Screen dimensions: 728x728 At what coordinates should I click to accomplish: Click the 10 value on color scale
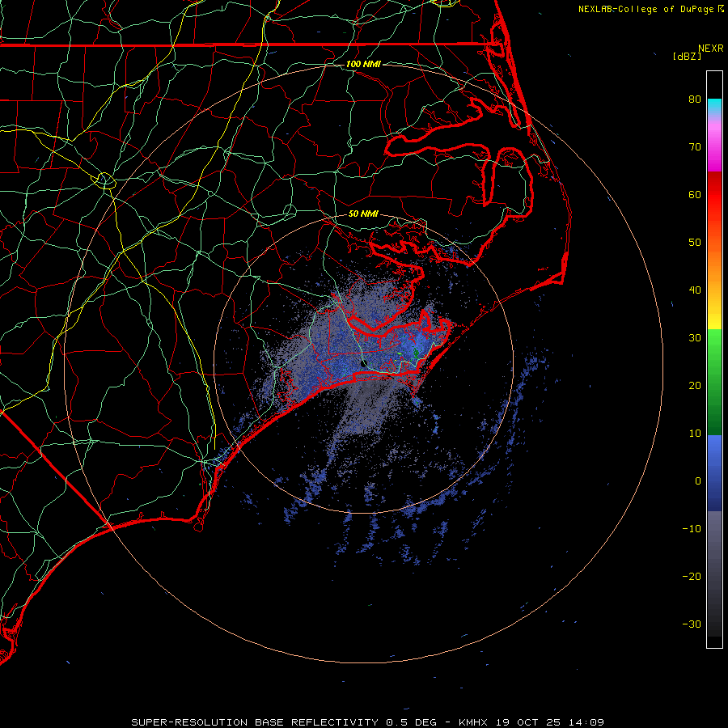tap(695, 434)
